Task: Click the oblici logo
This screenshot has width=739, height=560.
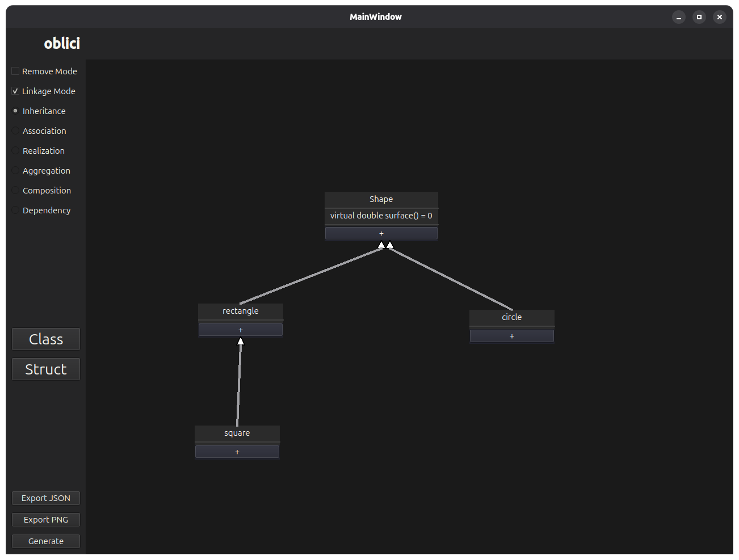Action: tap(62, 43)
